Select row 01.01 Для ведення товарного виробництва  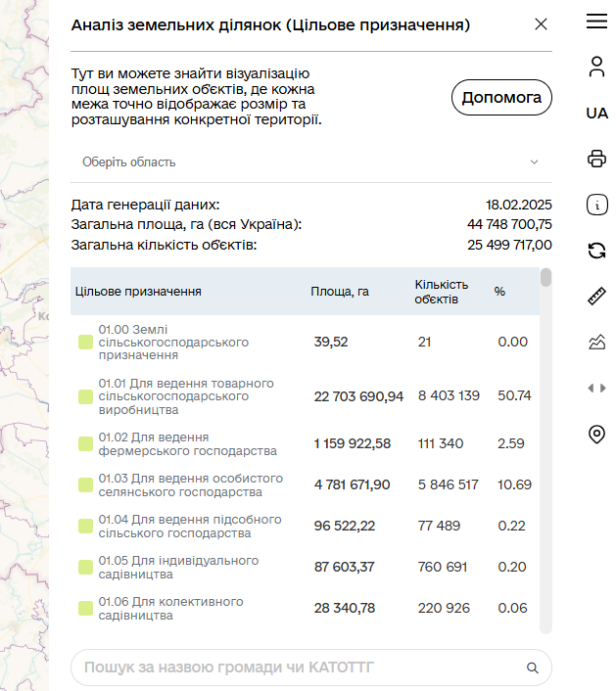coord(305,396)
